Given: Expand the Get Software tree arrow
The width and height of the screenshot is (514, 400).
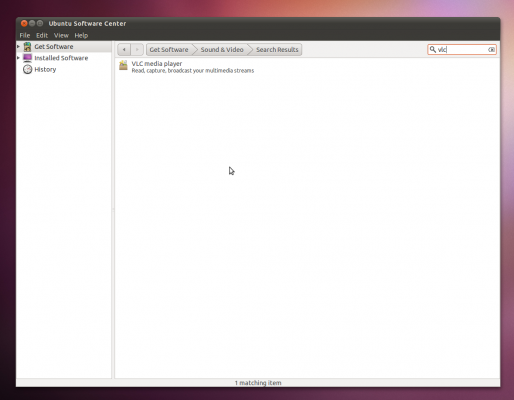Looking at the screenshot, I should click(x=18, y=47).
